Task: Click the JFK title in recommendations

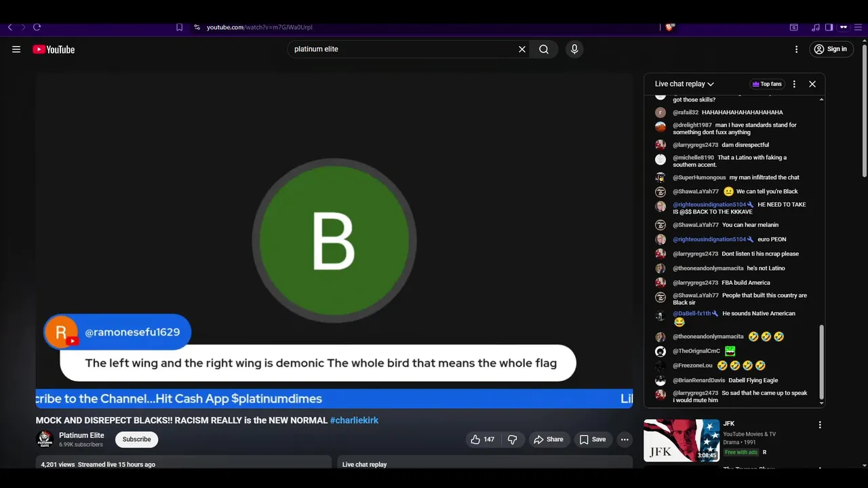Action: [x=729, y=424]
